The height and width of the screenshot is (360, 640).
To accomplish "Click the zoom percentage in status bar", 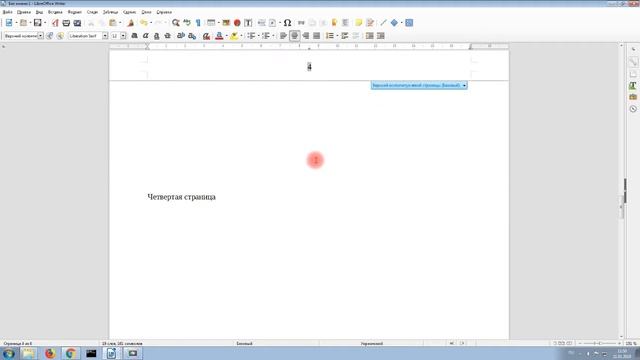I will click(631, 344).
